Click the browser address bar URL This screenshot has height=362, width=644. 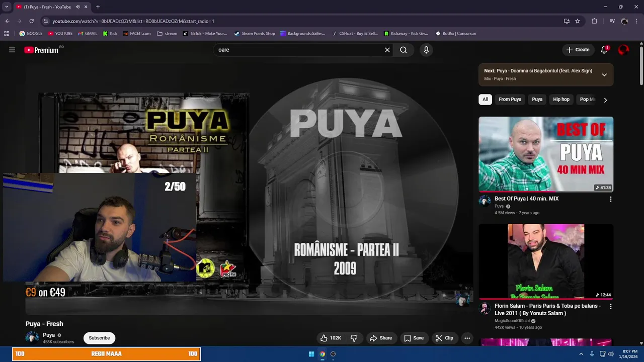(x=133, y=21)
